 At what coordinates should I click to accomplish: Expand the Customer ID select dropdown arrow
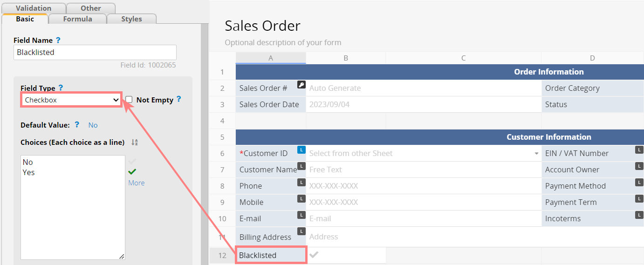(536, 153)
